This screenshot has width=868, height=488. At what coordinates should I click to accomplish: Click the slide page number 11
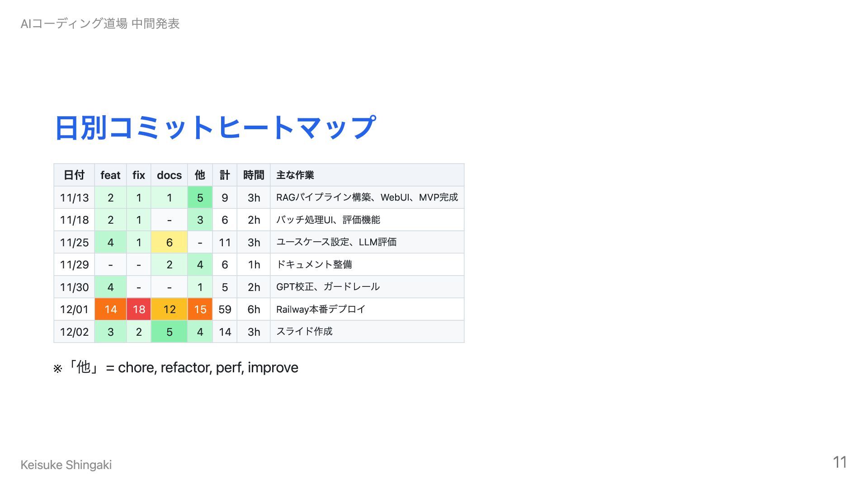[x=840, y=462]
